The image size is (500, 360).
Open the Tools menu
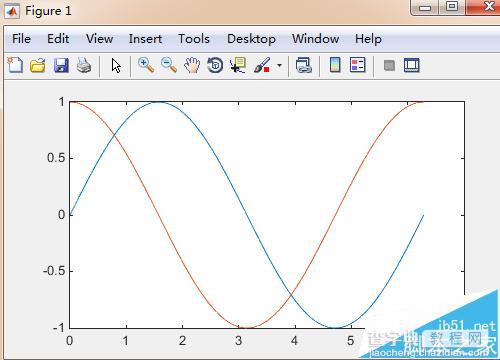(x=194, y=39)
